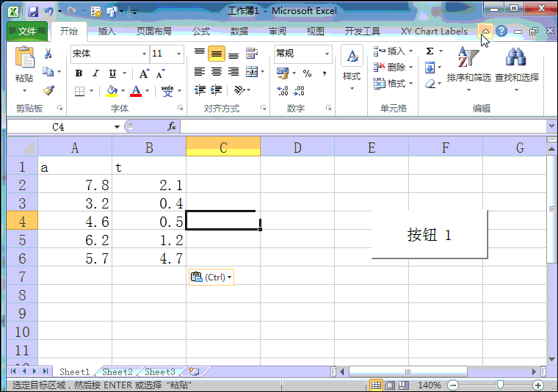Click the Paste clipboard icon
Viewport: 558px width, 392px height.
(24, 57)
